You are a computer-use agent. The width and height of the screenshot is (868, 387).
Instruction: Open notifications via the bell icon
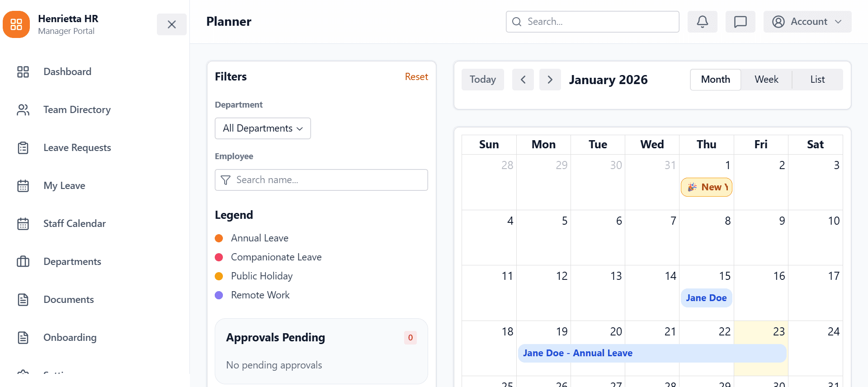pos(702,21)
